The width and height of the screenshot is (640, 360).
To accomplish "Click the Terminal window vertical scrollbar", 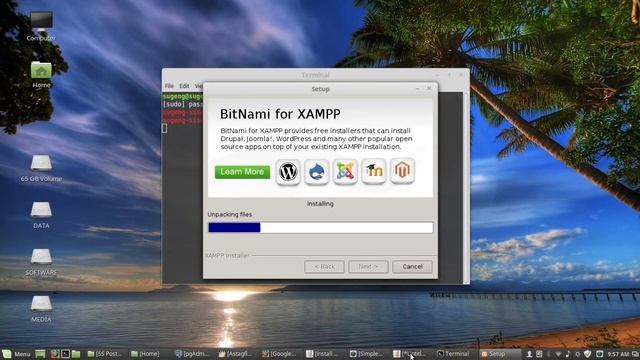I will tap(466, 187).
